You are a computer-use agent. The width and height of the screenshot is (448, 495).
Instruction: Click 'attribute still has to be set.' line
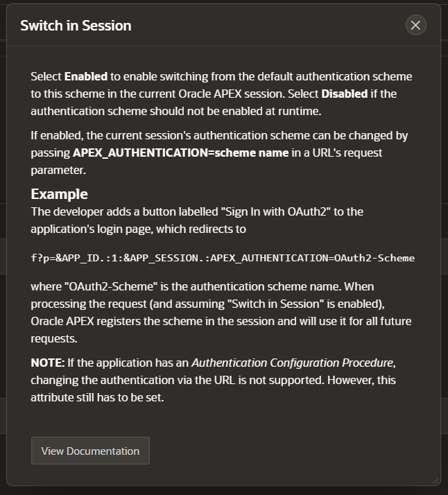click(x=97, y=397)
